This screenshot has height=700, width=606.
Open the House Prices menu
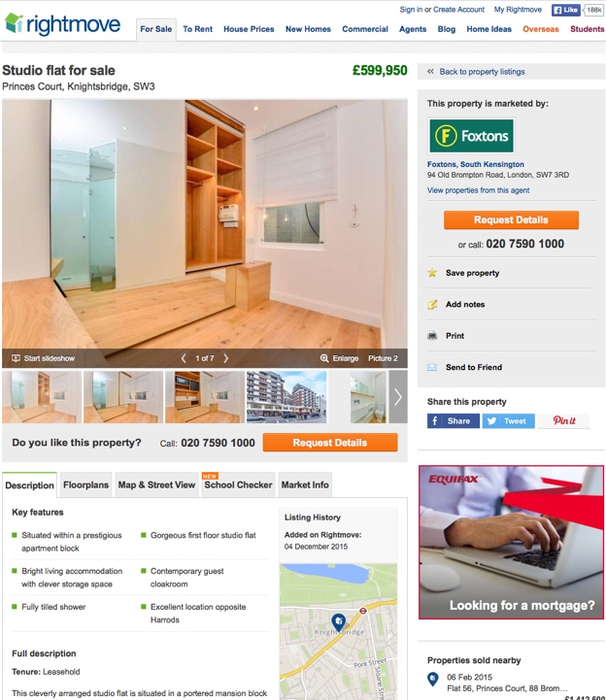249,29
